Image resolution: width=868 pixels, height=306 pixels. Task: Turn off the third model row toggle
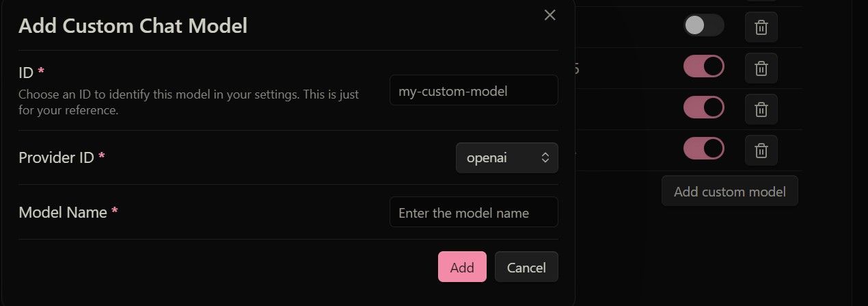tap(703, 107)
